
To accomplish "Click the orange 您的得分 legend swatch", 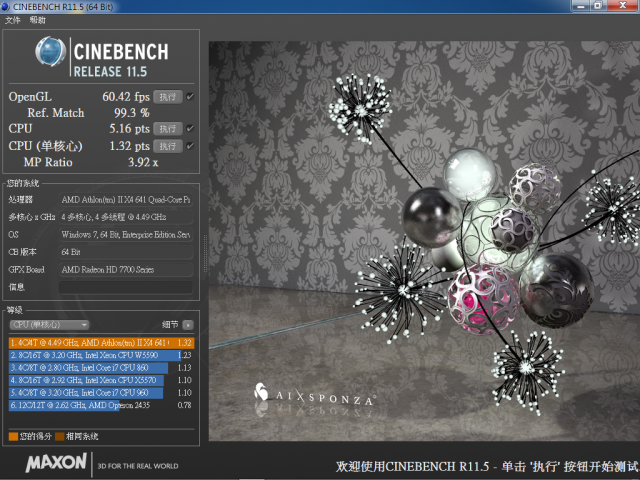I will click(13, 436).
